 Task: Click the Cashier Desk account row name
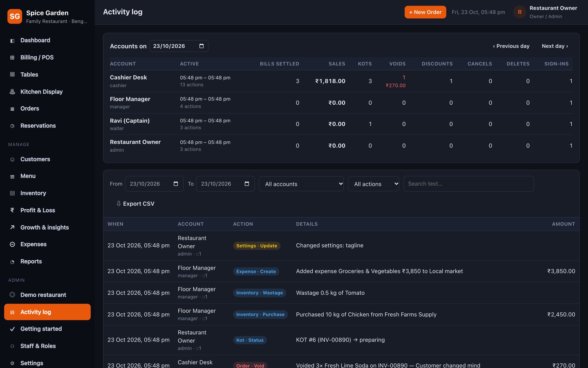(128, 78)
